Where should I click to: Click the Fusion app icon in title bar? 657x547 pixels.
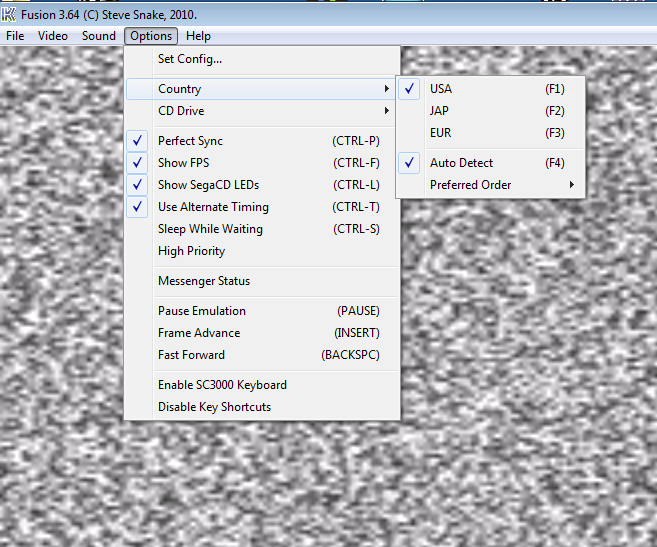click(8, 15)
